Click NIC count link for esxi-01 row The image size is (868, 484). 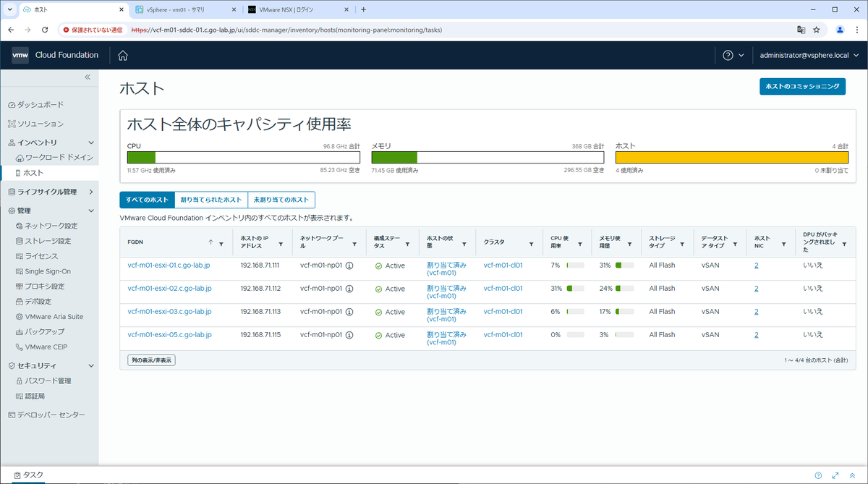pos(757,266)
